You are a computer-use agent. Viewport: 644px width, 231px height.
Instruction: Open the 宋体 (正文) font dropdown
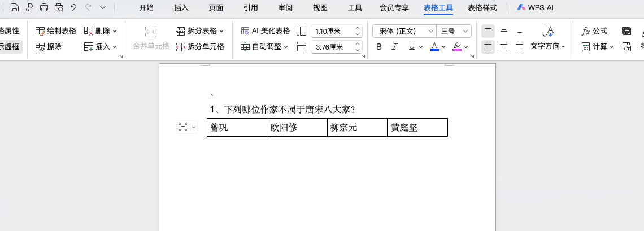pyautogui.click(x=404, y=31)
